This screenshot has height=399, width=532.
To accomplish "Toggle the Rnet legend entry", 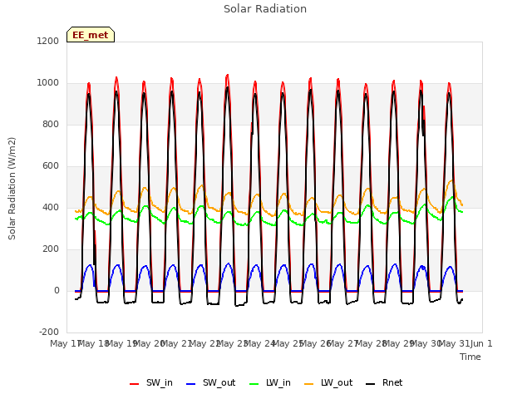I will [384, 382].
